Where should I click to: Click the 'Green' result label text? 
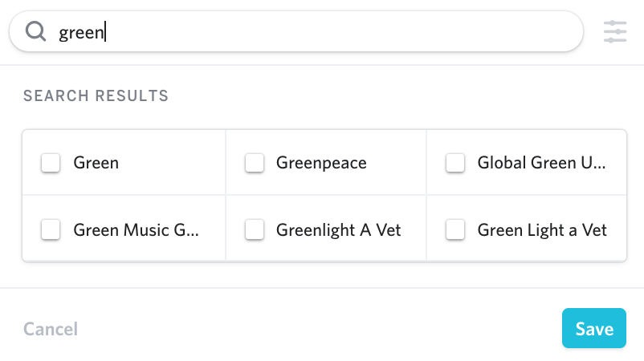(x=96, y=163)
